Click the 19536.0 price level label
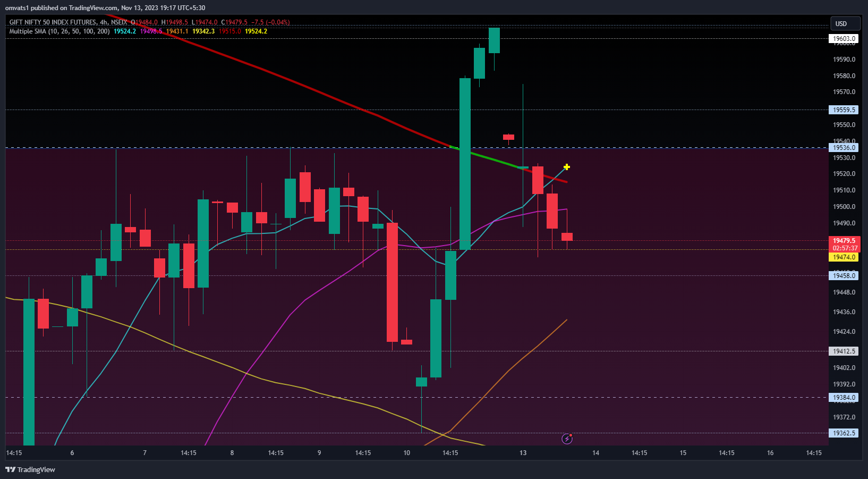This screenshot has width=868, height=479. click(844, 148)
